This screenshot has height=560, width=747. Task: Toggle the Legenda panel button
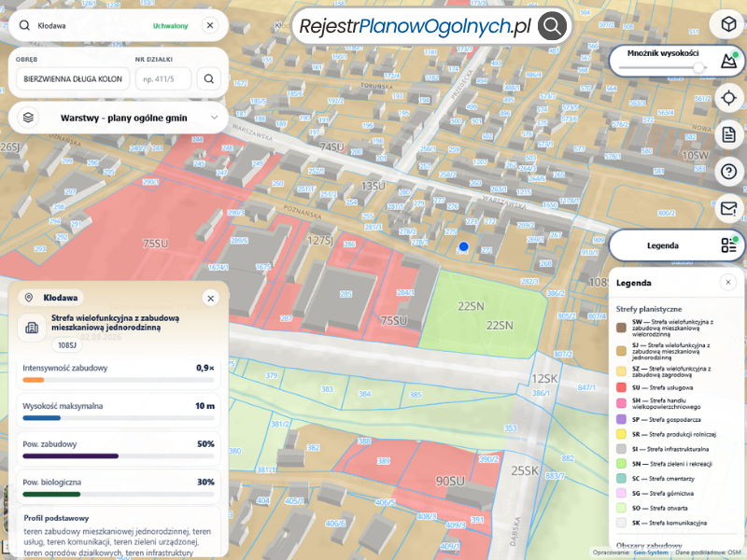pos(676,245)
